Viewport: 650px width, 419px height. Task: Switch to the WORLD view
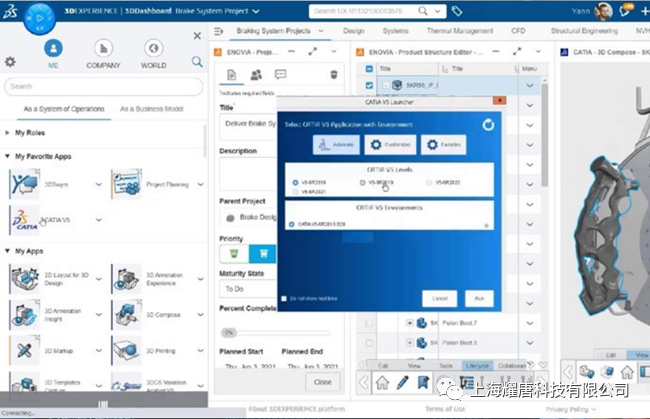click(153, 53)
